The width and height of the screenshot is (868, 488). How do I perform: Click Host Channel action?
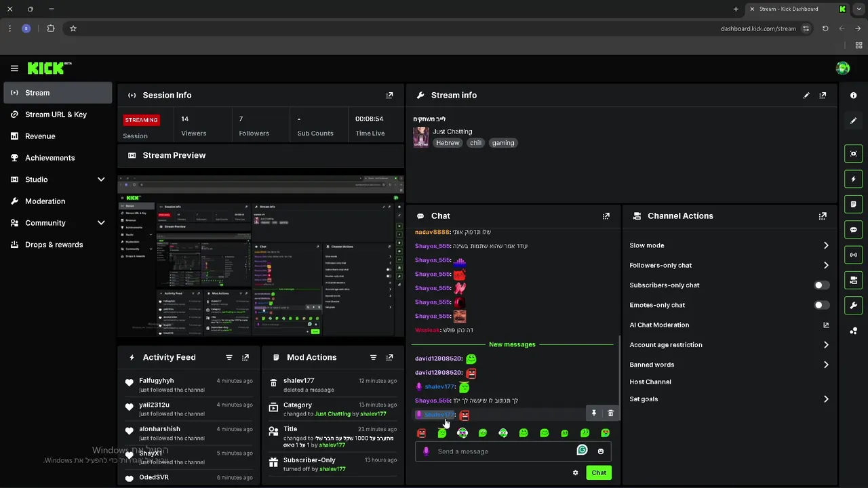[650, 382]
